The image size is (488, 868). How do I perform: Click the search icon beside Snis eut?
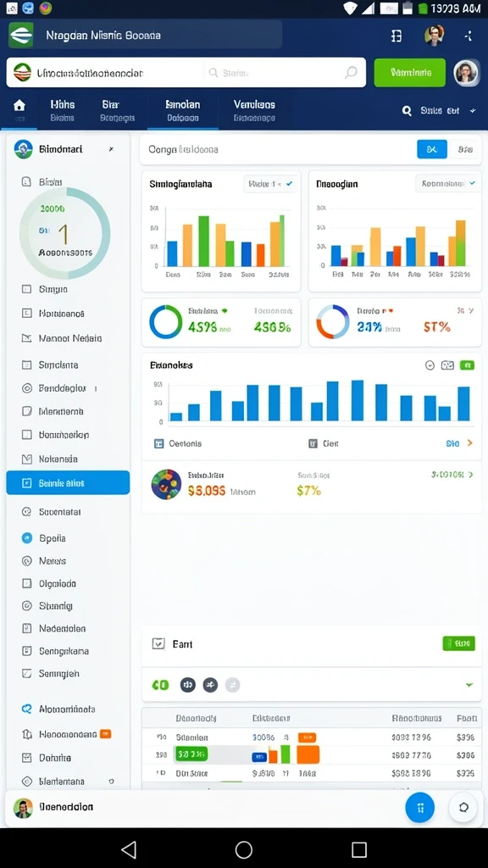click(x=407, y=111)
